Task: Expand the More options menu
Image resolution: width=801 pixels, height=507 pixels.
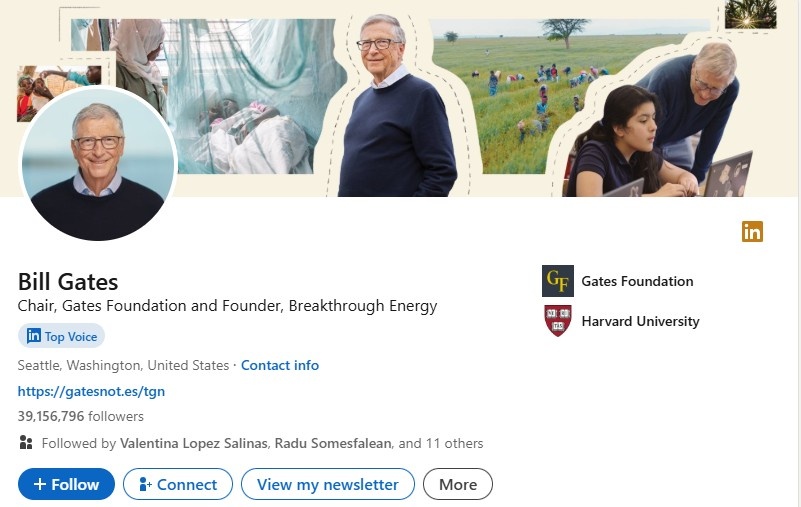Action: coord(458,484)
